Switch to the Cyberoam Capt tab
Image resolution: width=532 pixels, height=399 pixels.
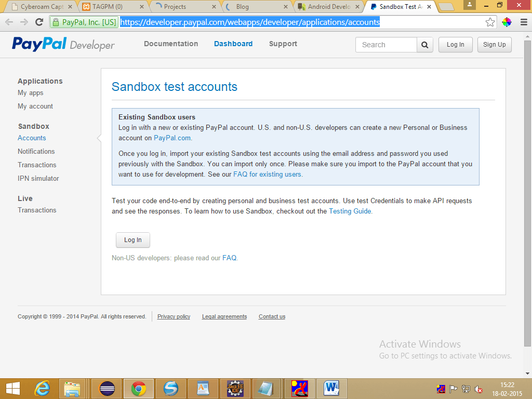click(x=42, y=6)
